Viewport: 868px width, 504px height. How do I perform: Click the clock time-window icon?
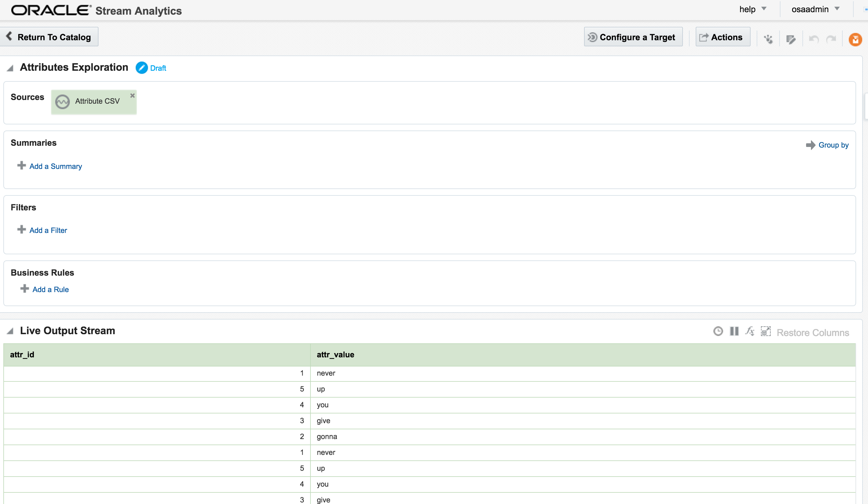pos(718,331)
